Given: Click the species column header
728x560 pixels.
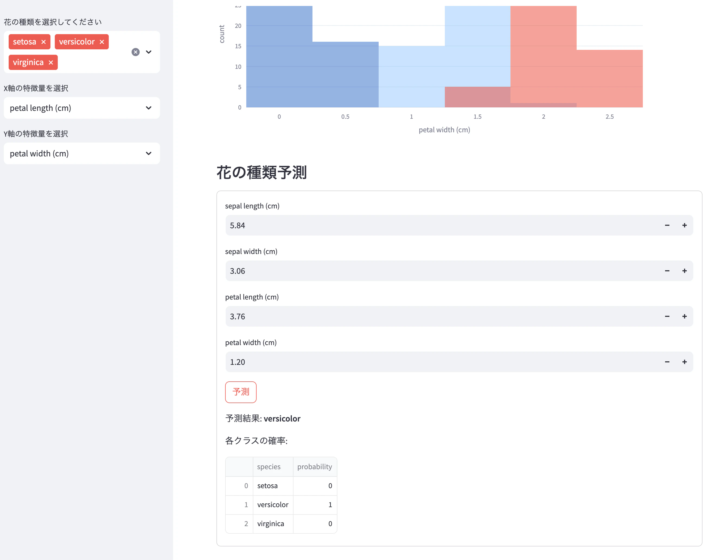Looking at the screenshot, I should click(269, 467).
